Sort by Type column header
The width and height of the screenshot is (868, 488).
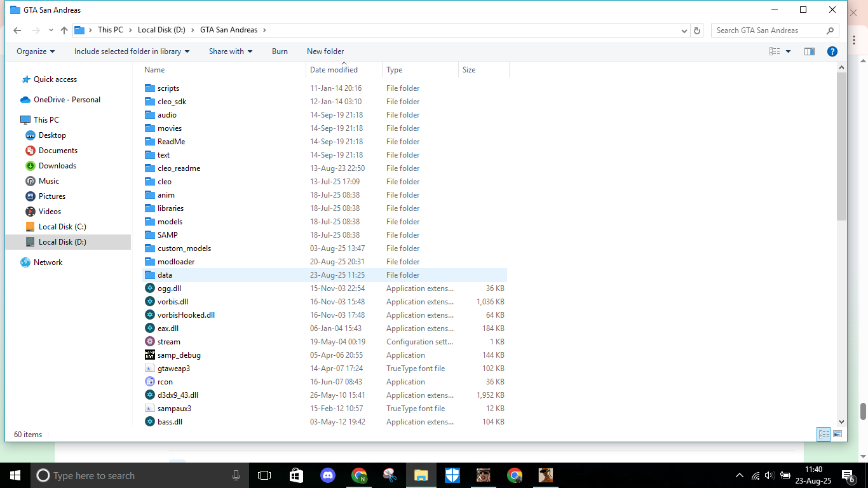pyautogui.click(x=394, y=70)
